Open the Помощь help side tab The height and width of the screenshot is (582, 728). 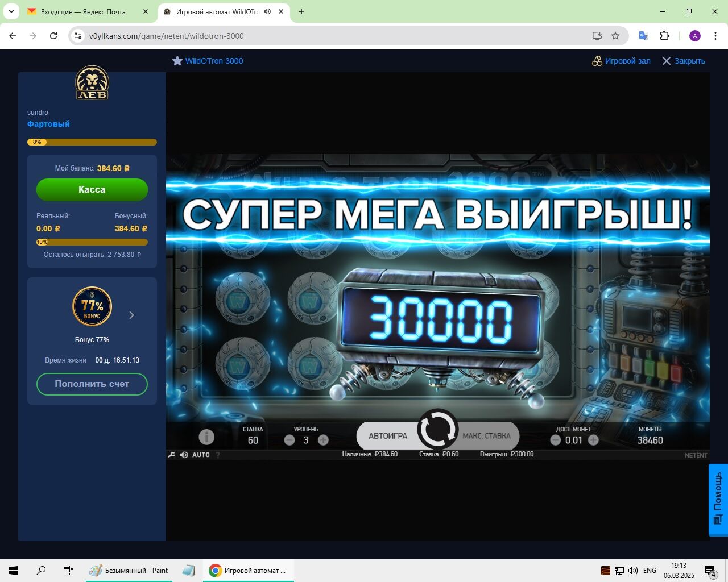tap(718, 499)
